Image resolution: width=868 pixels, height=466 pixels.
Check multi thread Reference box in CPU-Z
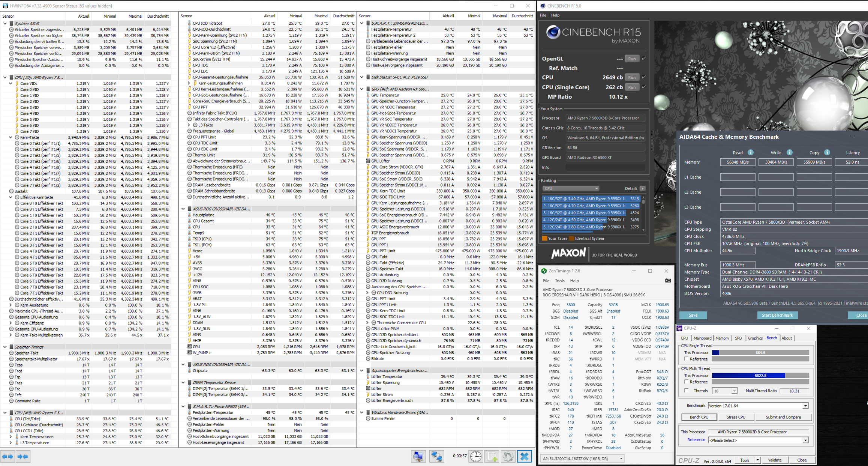point(687,382)
